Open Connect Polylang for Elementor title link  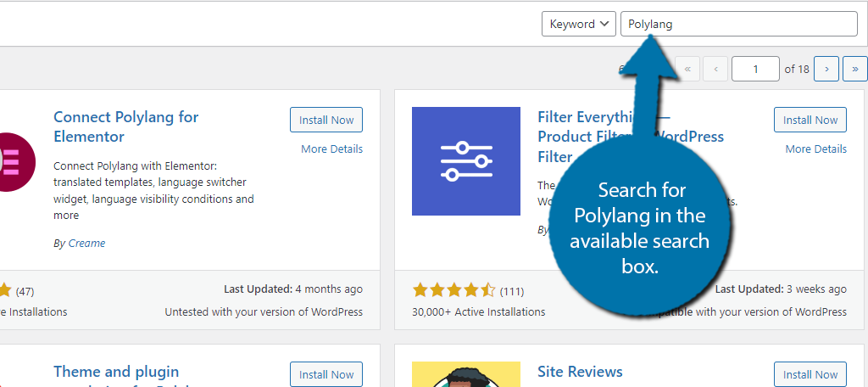125,126
